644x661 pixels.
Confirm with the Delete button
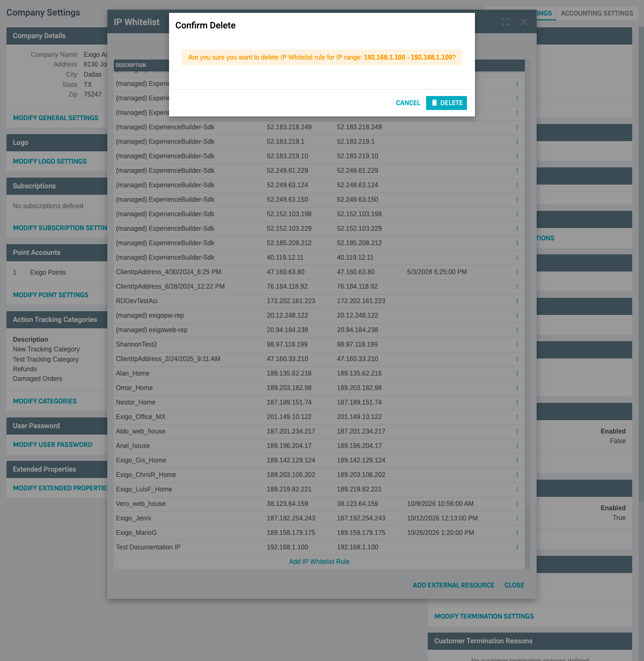tap(447, 103)
